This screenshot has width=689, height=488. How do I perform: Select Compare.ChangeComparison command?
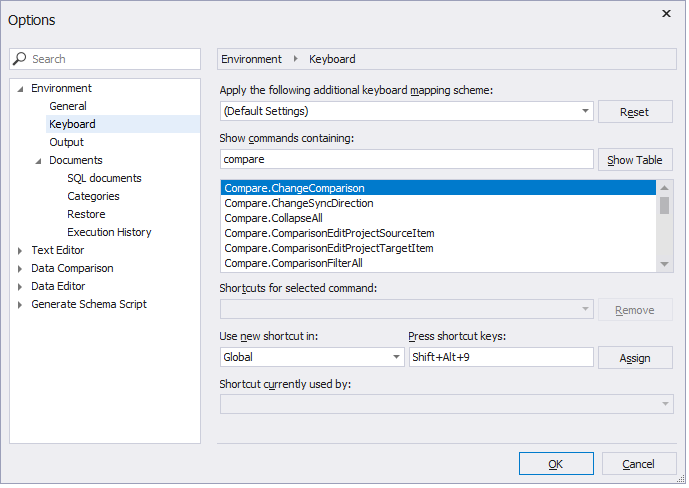tap(438, 188)
